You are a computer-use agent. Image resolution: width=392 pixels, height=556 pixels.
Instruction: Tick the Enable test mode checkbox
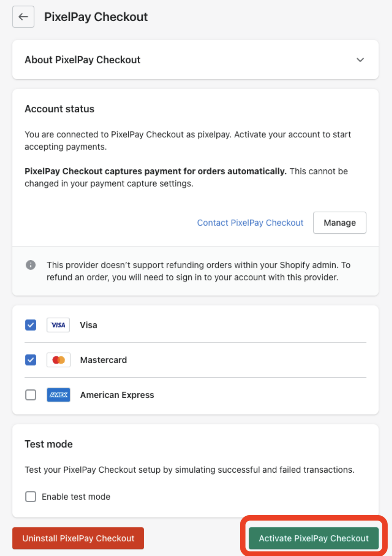point(31,497)
